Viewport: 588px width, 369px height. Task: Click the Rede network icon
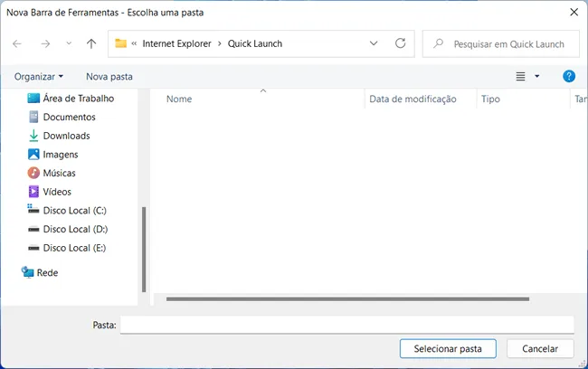tap(28, 272)
